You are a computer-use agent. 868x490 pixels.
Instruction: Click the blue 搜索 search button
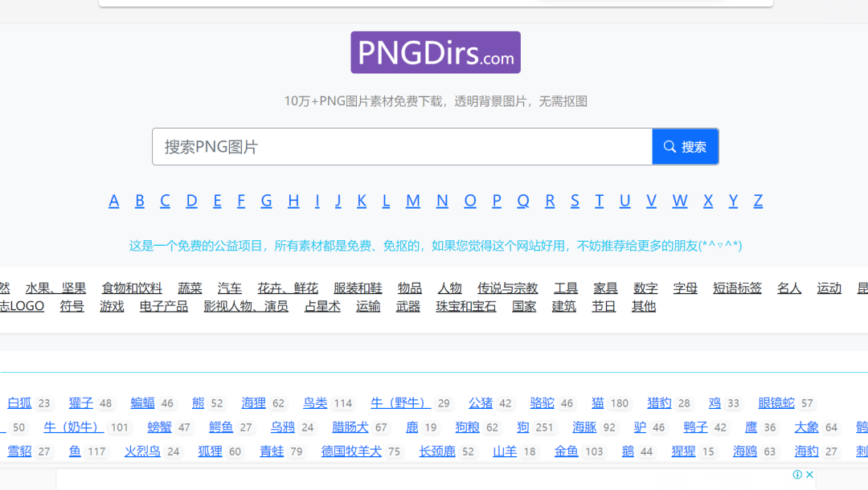tap(686, 146)
